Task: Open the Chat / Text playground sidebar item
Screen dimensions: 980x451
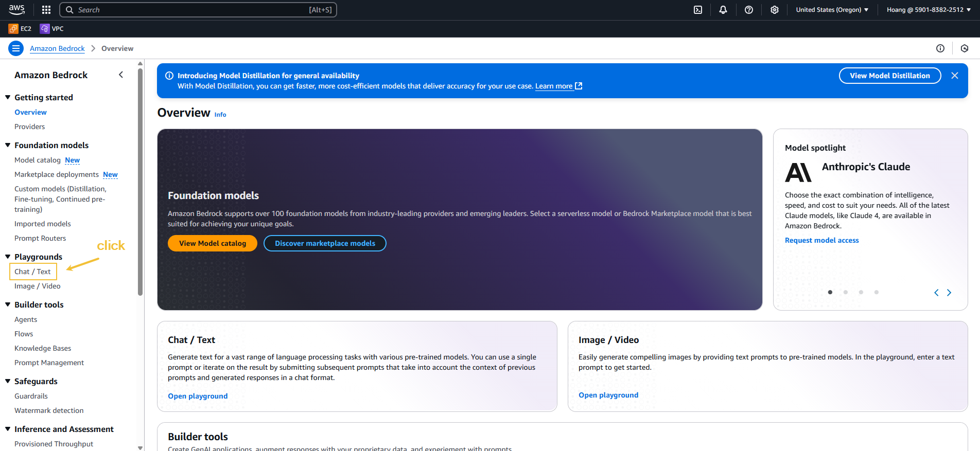Action: (32, 272)
